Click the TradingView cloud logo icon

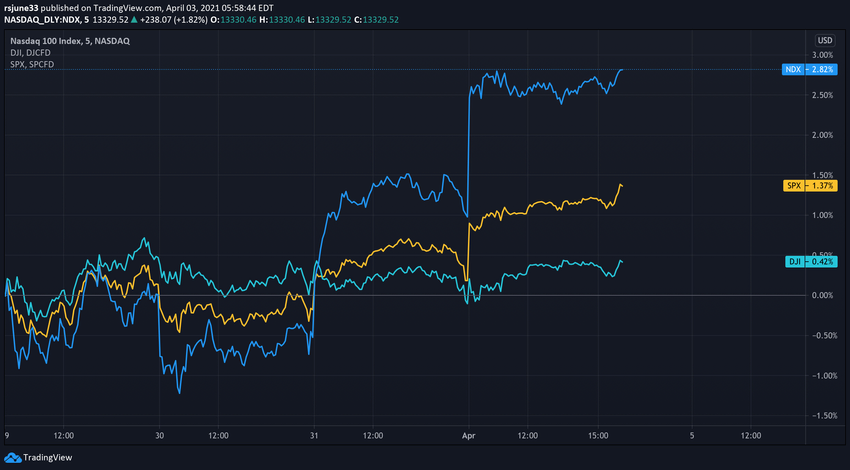(x=13, y=458)
